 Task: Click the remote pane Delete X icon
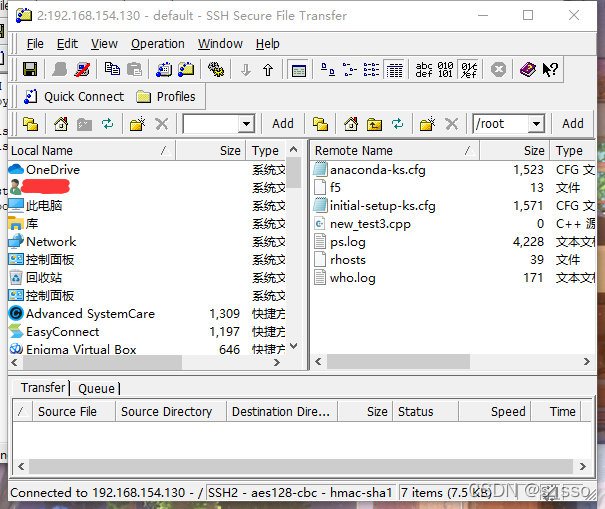pos(451,124)
